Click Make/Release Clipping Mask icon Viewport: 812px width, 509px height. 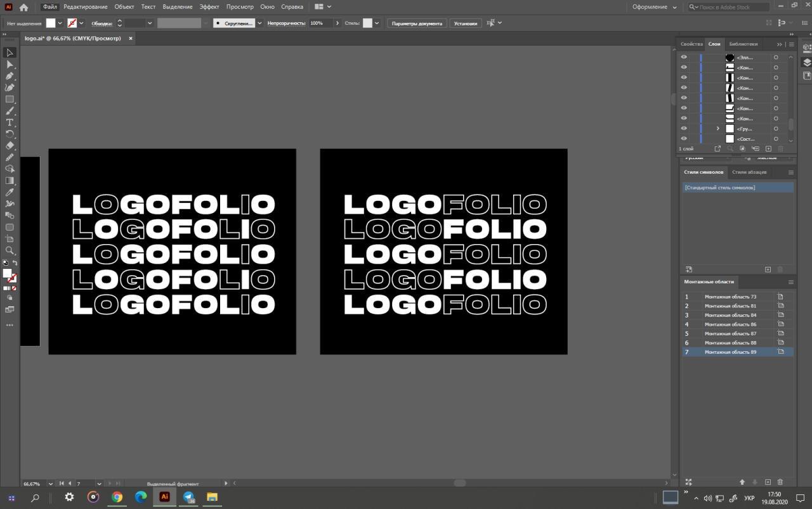(743, 148)
